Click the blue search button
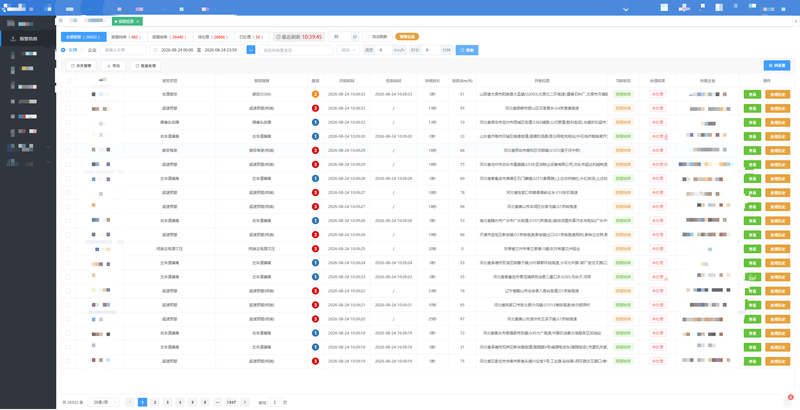Image resolution: width=800 pixels, height=410 pixels. pos(467,50)
